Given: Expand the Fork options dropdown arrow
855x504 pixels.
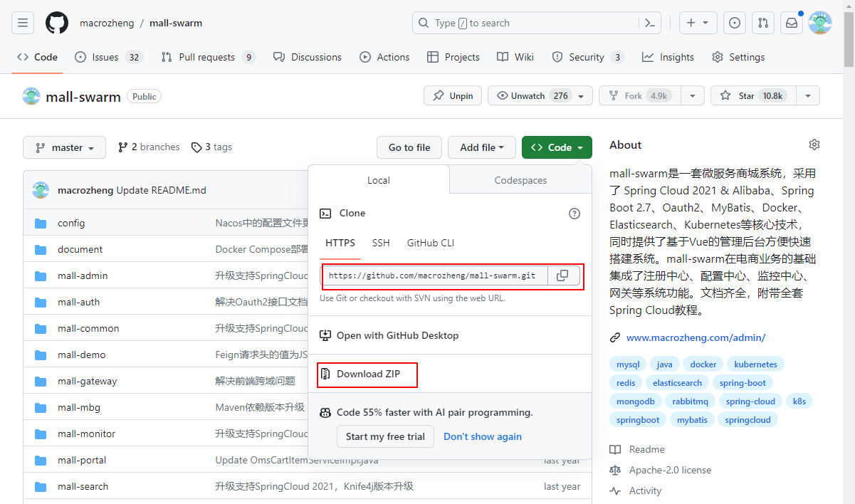Looking at the screenshot, I should pos(693,95).
